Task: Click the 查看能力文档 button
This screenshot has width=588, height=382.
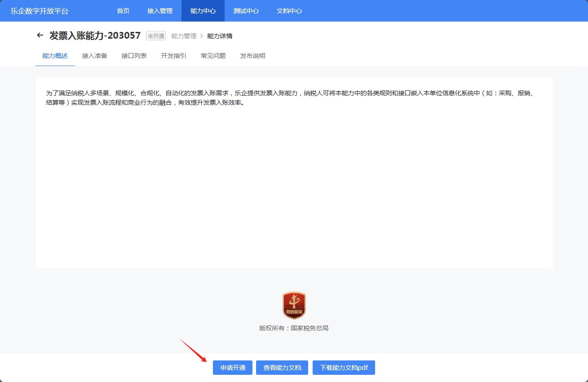Action: [x=282, y=368]
